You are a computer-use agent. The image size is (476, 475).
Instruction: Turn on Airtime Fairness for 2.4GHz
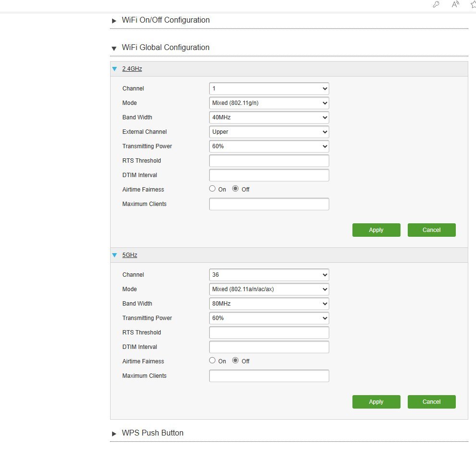pos(212,189)
